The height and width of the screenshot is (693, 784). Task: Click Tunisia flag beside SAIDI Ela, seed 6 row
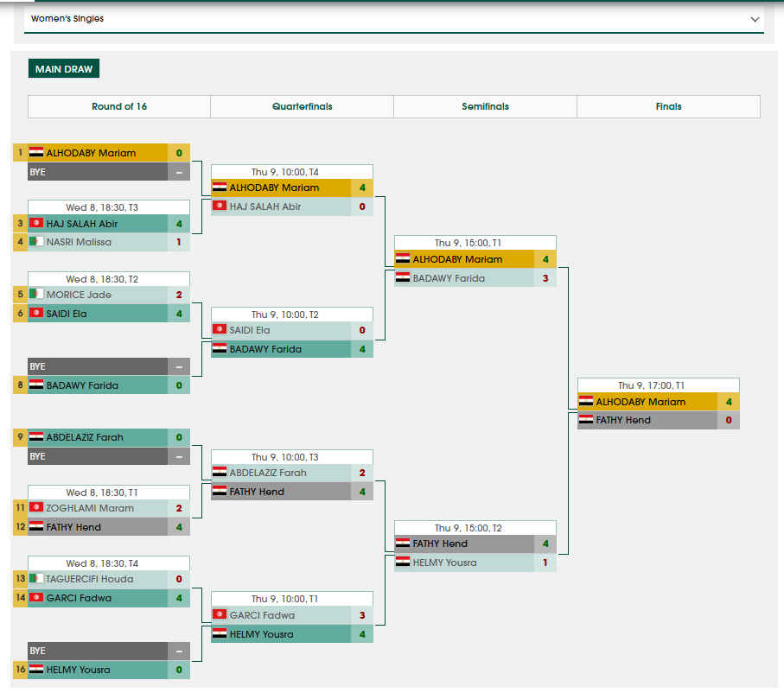pyautogui.click(x=36, y=313)
